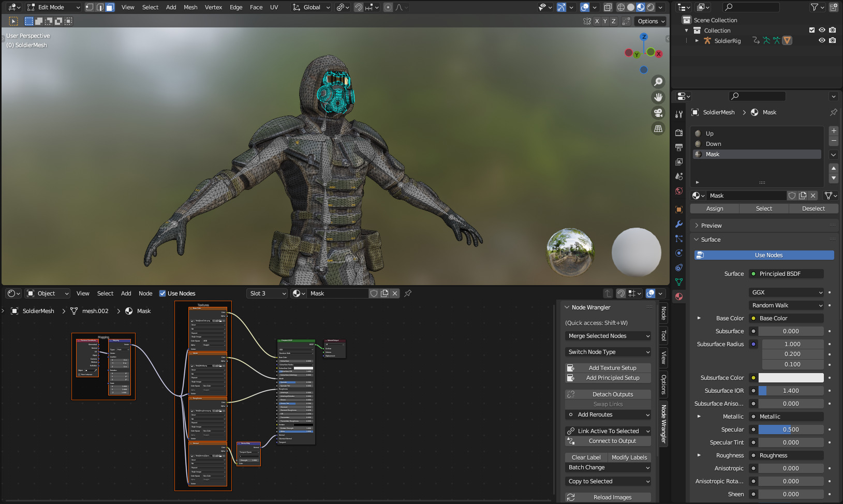The width and height of the screenshot is (843, 504).
Task: Hide SoldierRig in viewport via eye icon
Action: pyautogui.click(x=822, y=40)
